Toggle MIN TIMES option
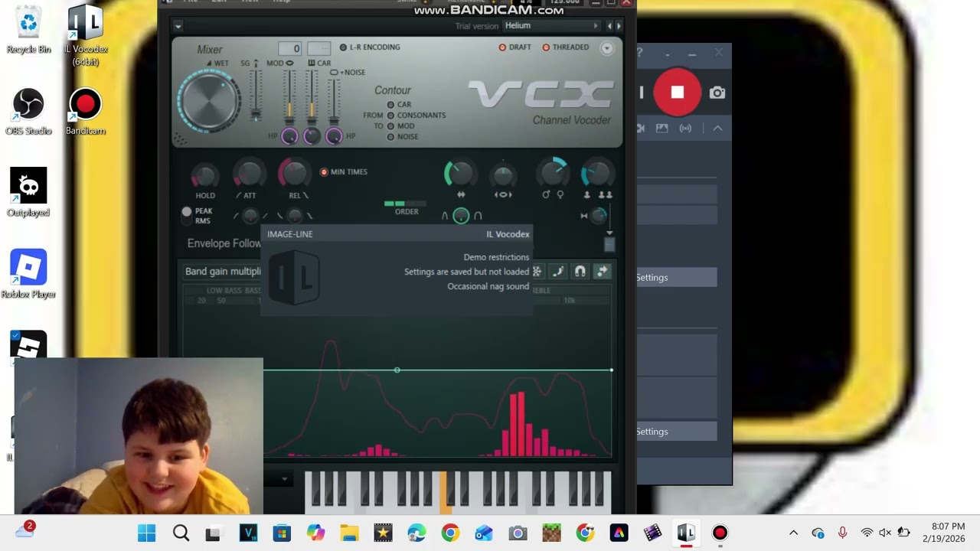The width and height of the screenshot is (980, 551). (x=344, y=172)
